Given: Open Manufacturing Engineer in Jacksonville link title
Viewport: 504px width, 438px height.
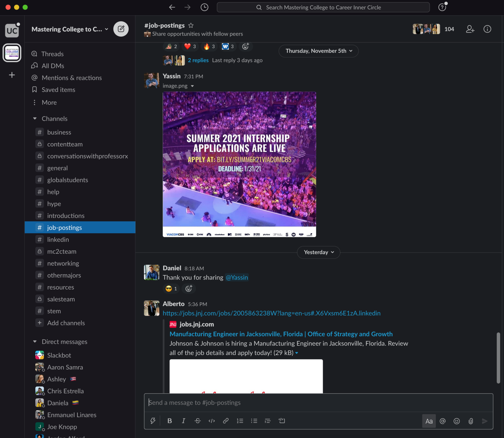Looking at the screenshot, I should pyautogui.click(x=281, y=334).
